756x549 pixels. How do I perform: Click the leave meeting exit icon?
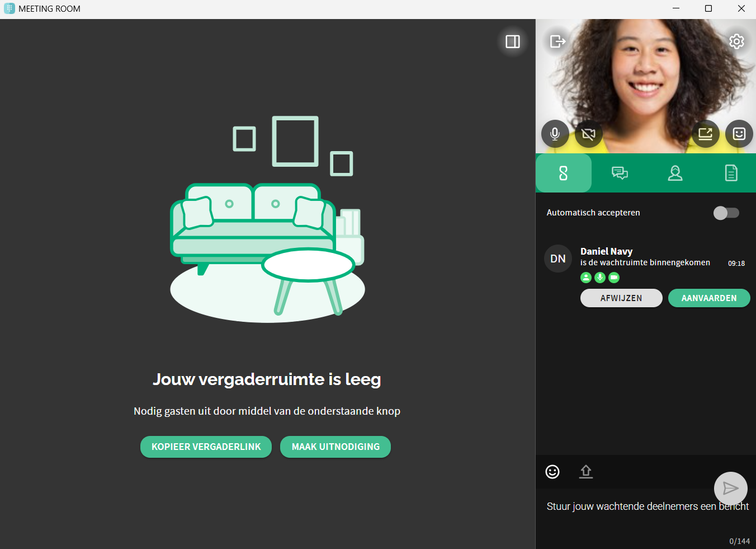[557, 41]
